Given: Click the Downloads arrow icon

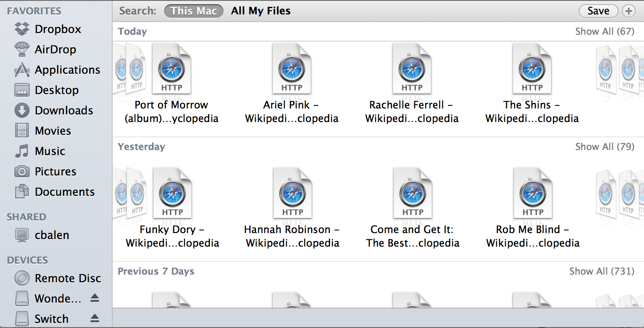Looking at the screenshot, I should pos(22,110).
